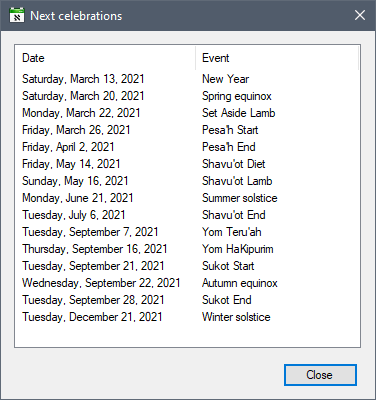
Task: Select the New Year row
Action: (x=187, y=79)
